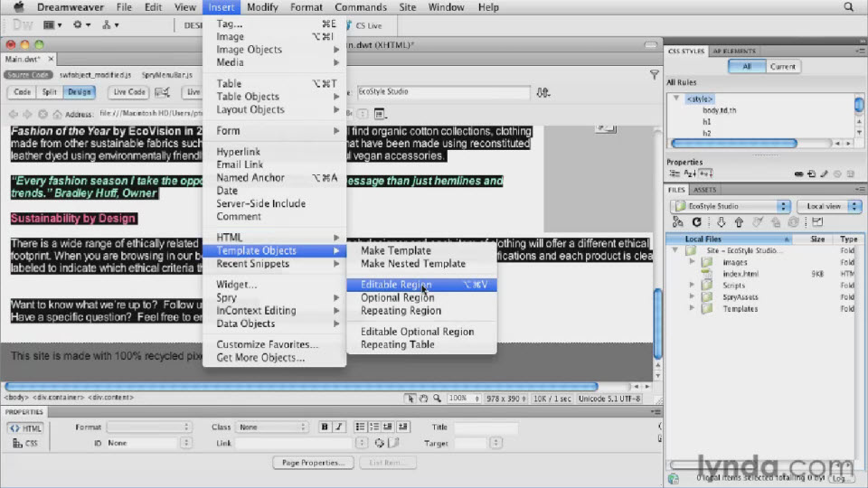Click the File Management icon beside title field
This screenshot has width=868, height=488.
pos(543,92)
